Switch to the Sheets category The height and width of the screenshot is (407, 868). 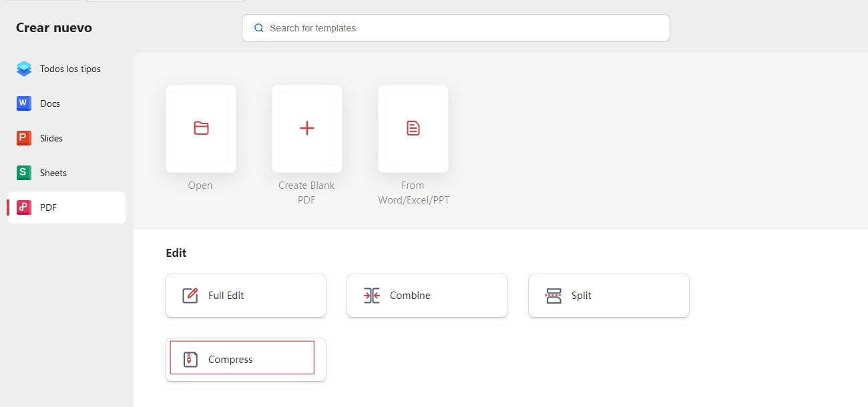pos(66,173)
